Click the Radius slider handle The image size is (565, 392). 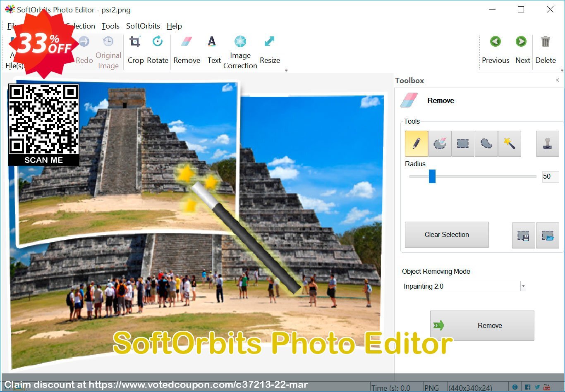[x=432, y=176]
